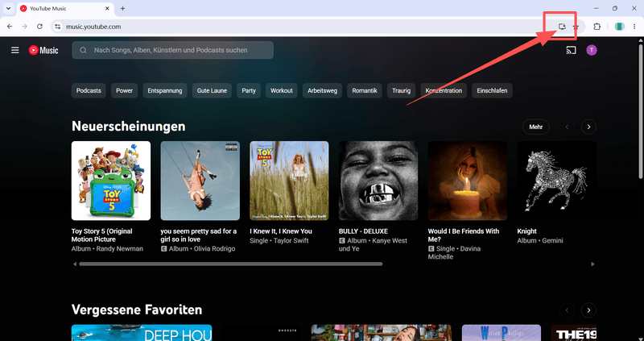The width and height of the screenshot is (644, 341).
Task: View site information icon in address bar
Action: tap(57, 27)
